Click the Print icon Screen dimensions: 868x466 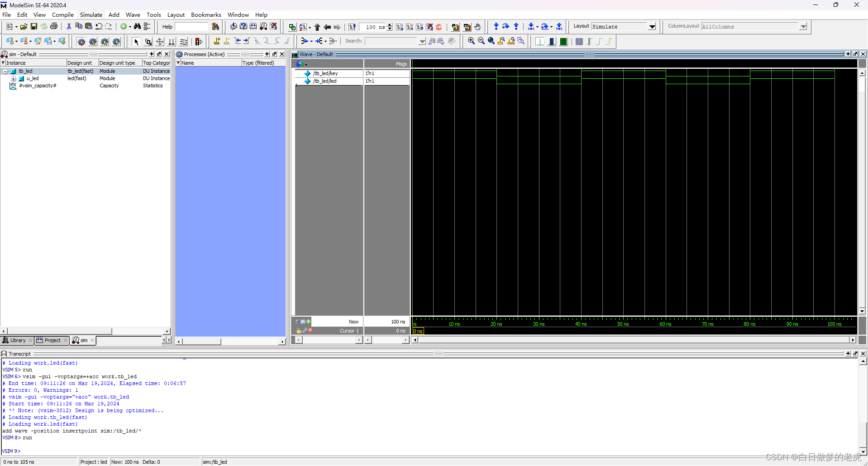pyautogui.click(x=54, y=27)
